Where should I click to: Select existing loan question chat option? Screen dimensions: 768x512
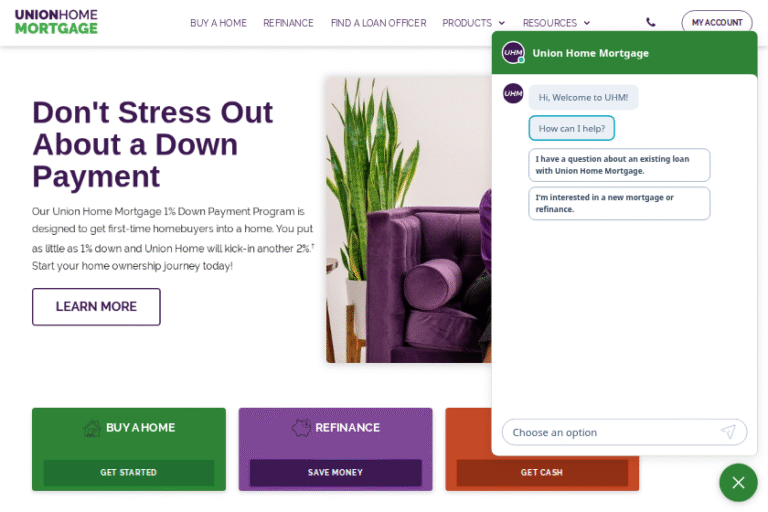[619, 165]
